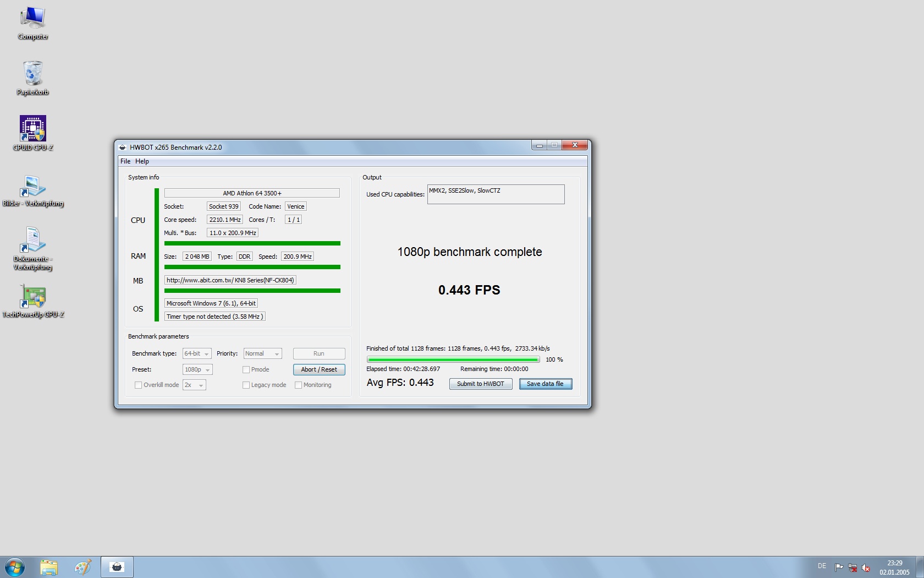Click the Remaining time 00:00:00 text
Screen dimensions: 924x578
(494, 369)
